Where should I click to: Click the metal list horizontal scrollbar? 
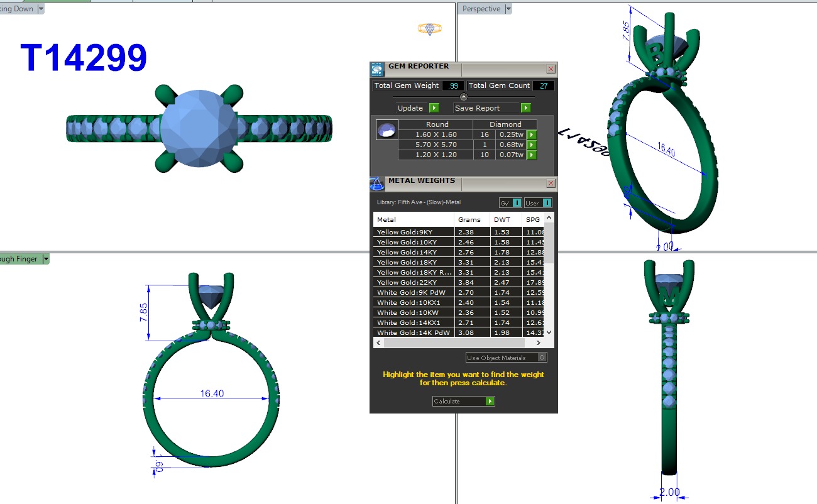pyautogui.click(x=454, y=343)
